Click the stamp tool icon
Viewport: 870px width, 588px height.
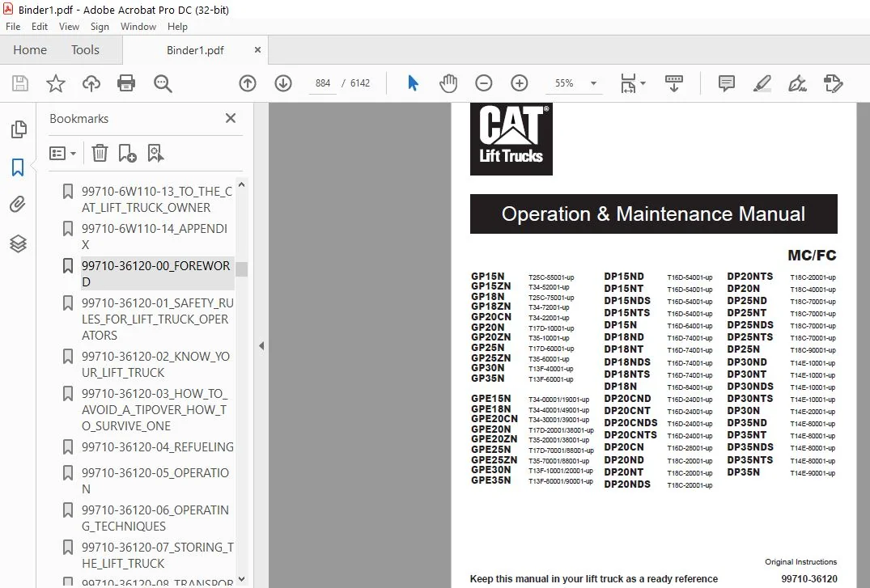tap(833, 83)
